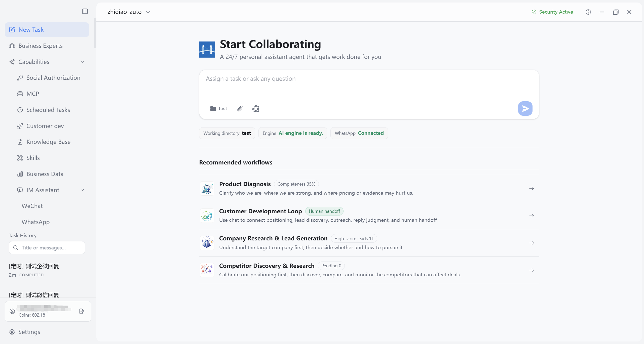Collapse the IM Assistant section chevron
644x344 pixels.
tap(82, 190)
